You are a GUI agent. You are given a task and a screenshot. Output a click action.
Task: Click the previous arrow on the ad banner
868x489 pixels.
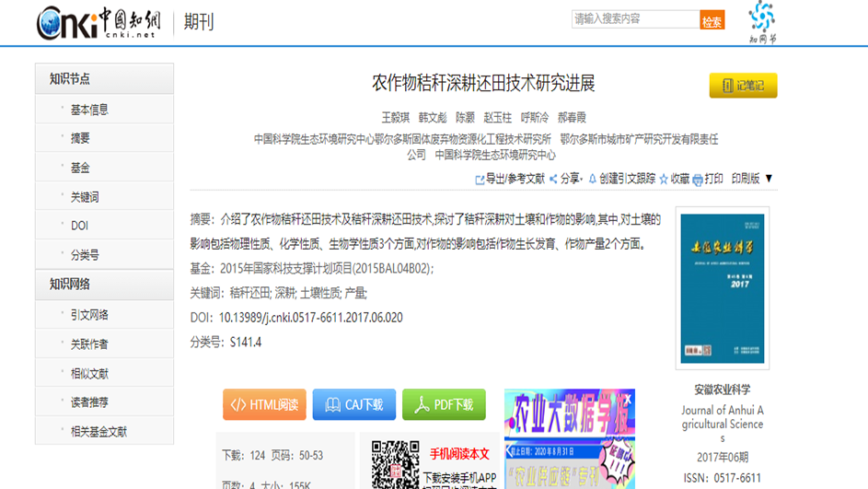pos(510,451)
